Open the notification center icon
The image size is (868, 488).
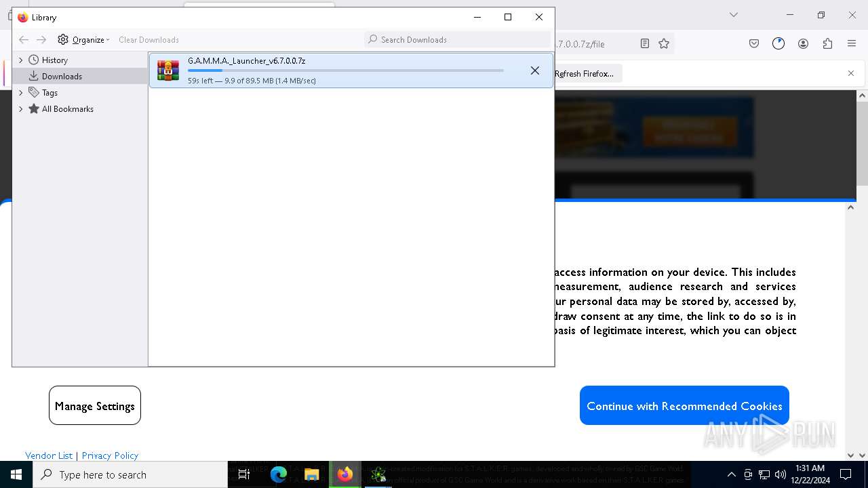point(846,474)
